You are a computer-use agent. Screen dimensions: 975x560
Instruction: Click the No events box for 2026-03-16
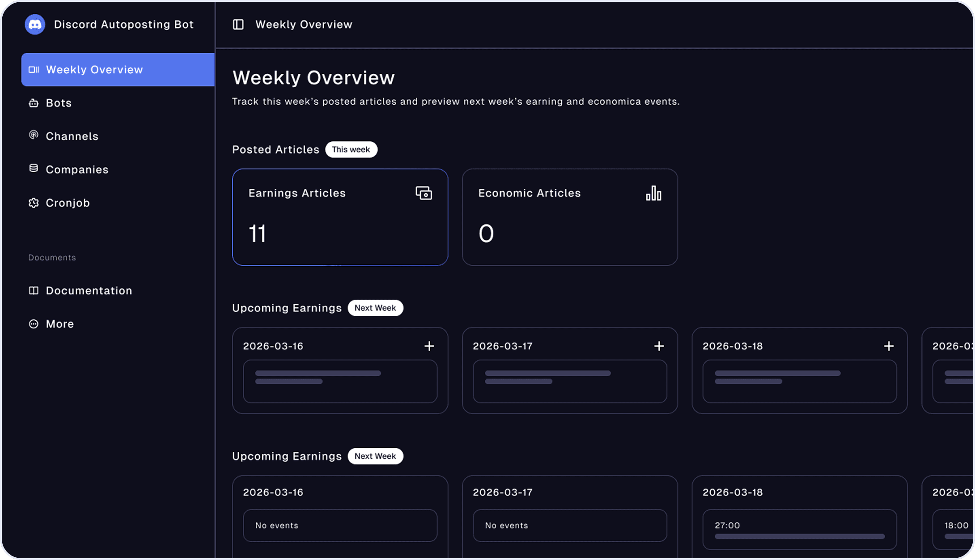[x=340, y=526]
